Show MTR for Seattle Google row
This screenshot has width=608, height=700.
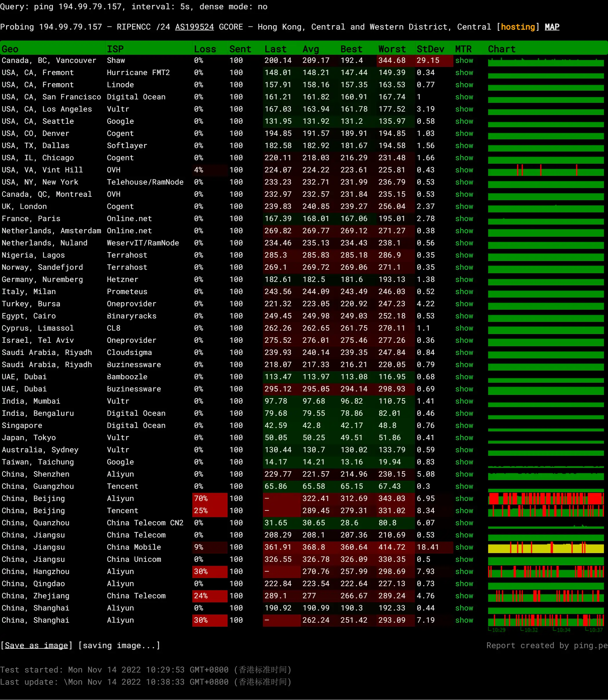coord(464,121)
